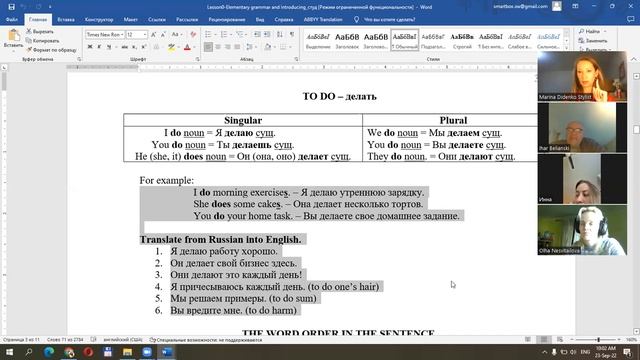Open Windows Start menu
640x360 pixels.
tap(9, 352)
